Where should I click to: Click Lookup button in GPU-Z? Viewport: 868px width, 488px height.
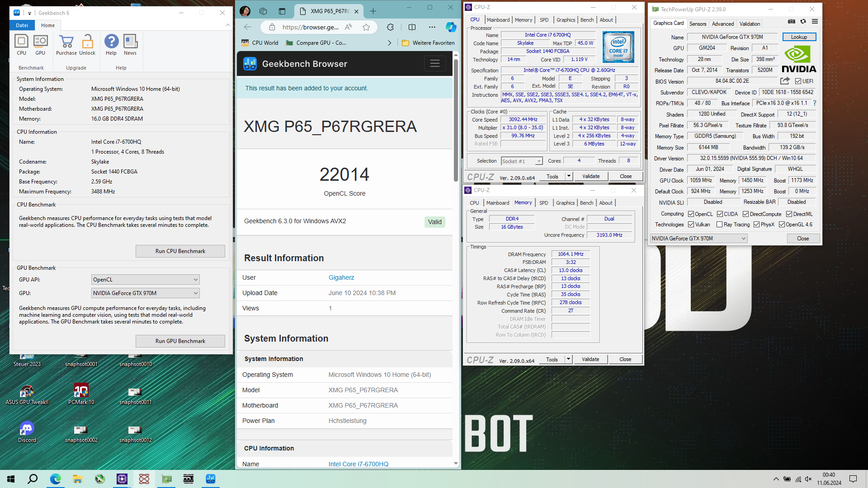(x=799, y=37)
